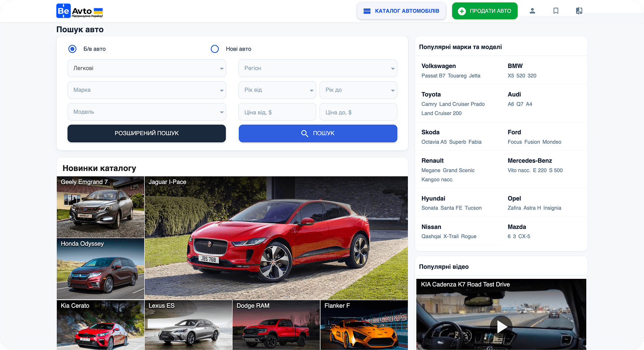
Task: Open the BMW brand link
Action: (x=515, y=66)
